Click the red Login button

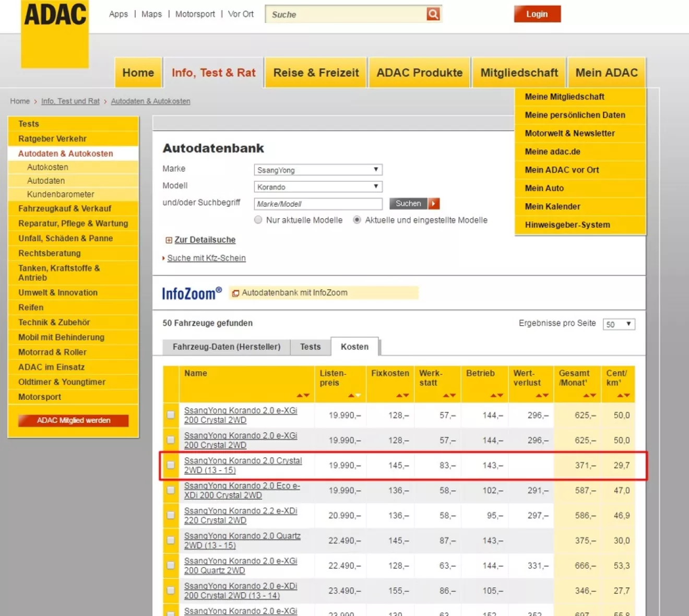click(537, 14)
